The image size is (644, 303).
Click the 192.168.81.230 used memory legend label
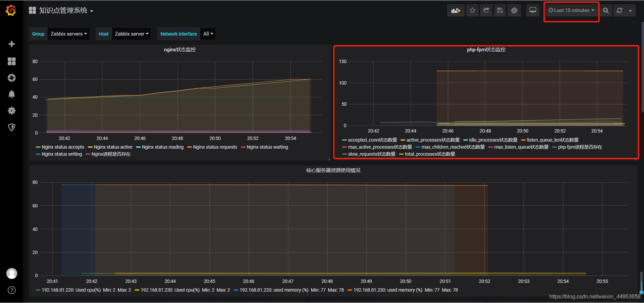(x=388, y=290)
